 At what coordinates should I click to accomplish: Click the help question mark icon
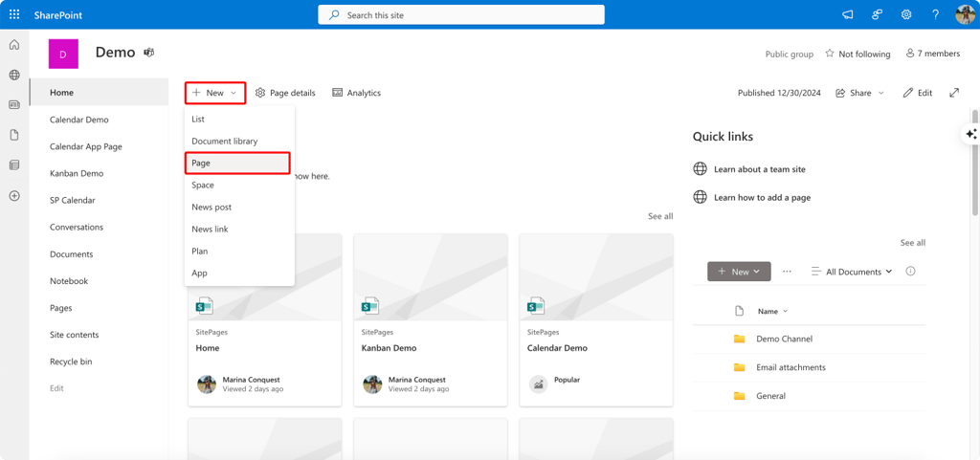tap(936, 15)
